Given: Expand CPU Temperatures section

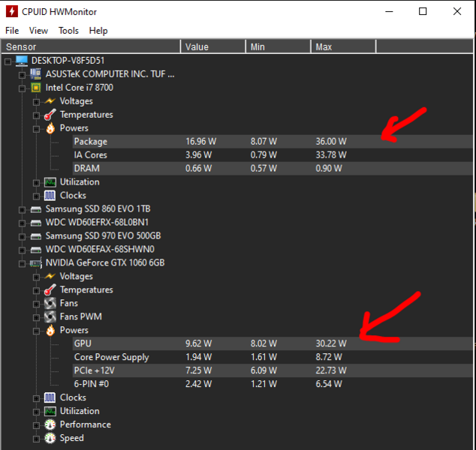Looking at the screenshot, I should coord(36,115).
